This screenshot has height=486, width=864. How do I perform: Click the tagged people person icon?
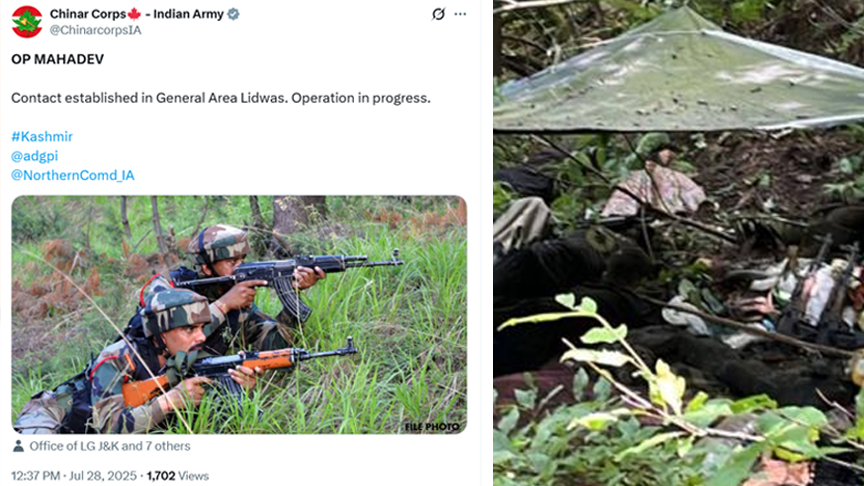18,446
